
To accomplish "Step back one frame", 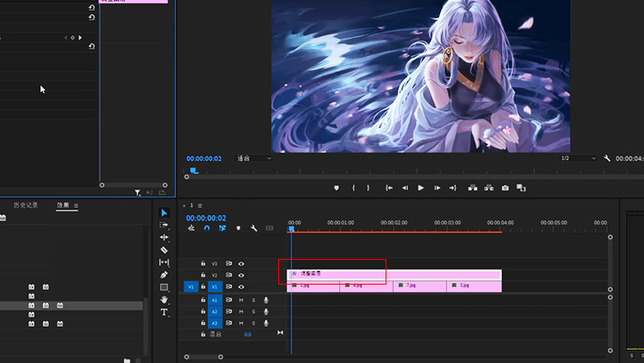I will [405, 188].
